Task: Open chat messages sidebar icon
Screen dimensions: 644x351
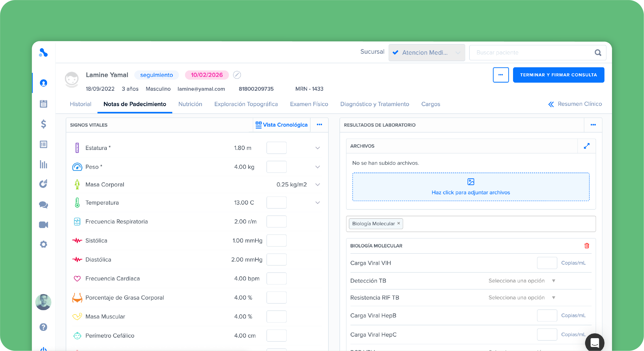Action: pyautogui.click(x=43, y=205)
